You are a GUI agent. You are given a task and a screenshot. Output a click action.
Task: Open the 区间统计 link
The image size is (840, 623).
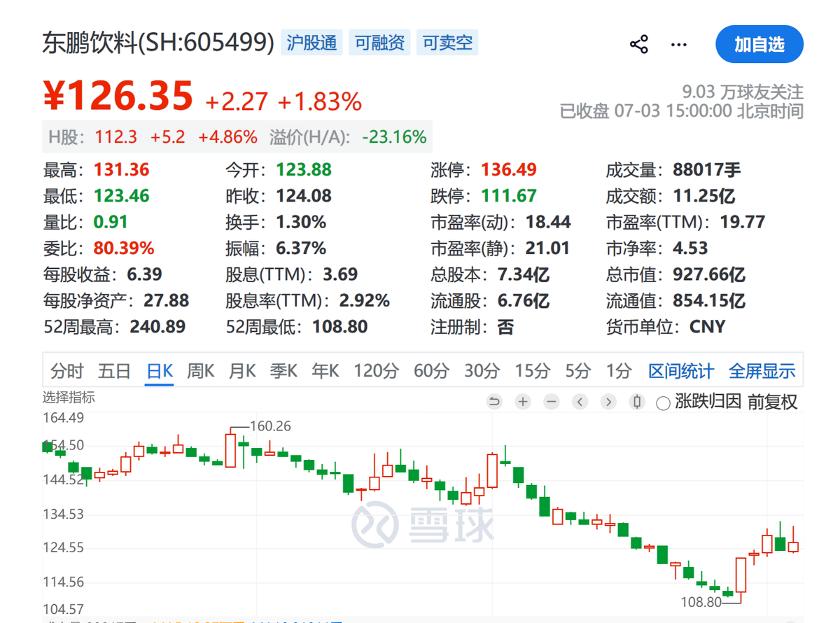[681, 370]
